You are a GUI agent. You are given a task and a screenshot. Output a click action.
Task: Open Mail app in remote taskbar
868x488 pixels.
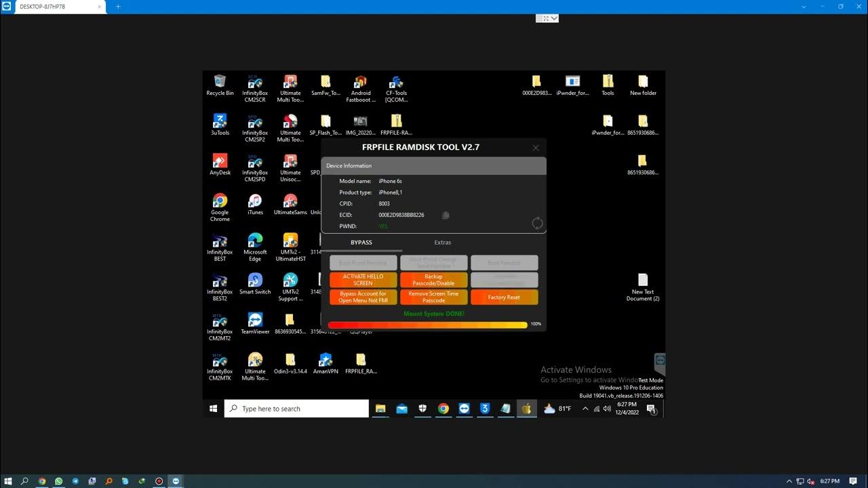pos(401,409)
